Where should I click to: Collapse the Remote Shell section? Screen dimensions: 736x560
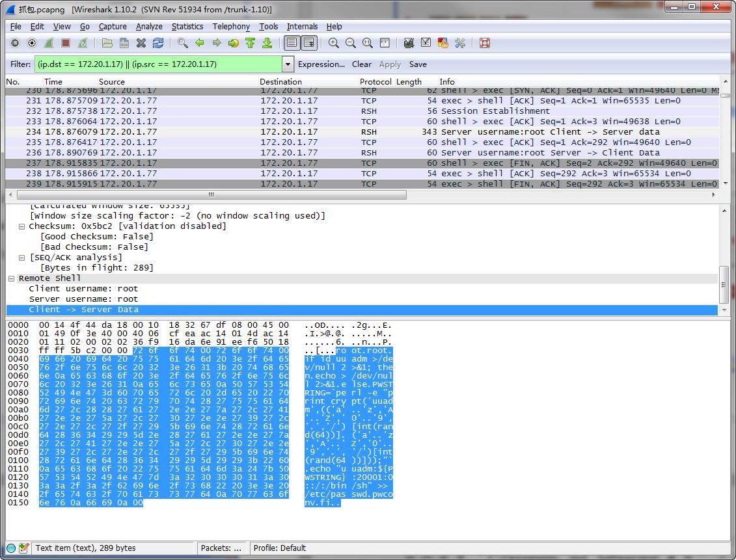(x=12, y=278)
